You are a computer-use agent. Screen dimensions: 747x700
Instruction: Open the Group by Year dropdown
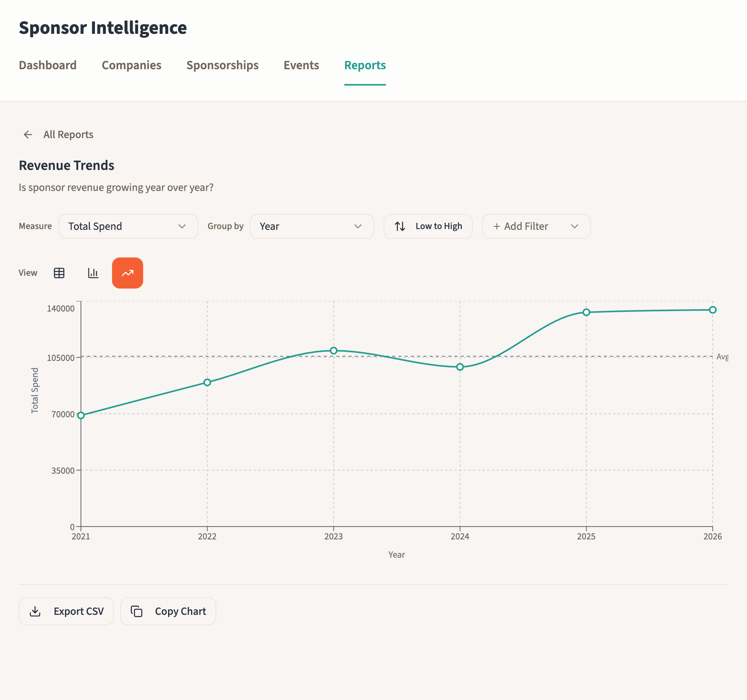point(312,226)
